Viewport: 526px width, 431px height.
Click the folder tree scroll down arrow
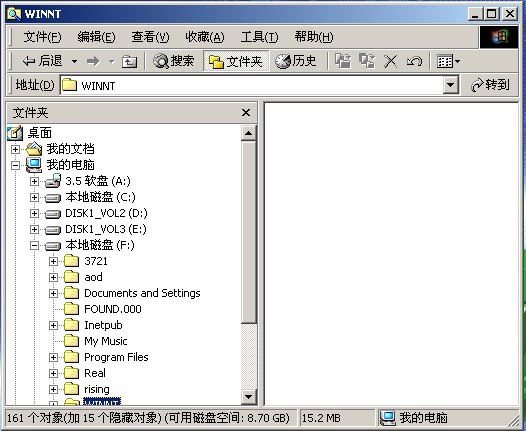pyautogui.click(x=249, y=397)
